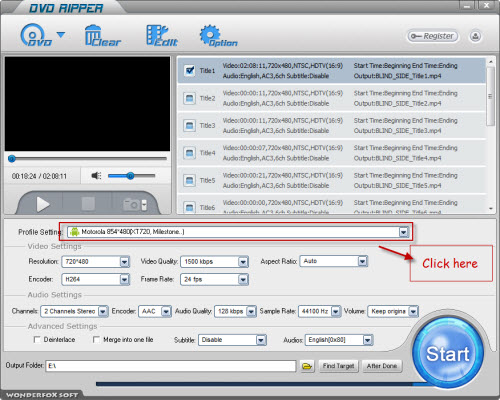Image resolution: width=500 pixels, height=400 pixels.
Task: Click the title list scrollbar down arrow
Action: 491,209
